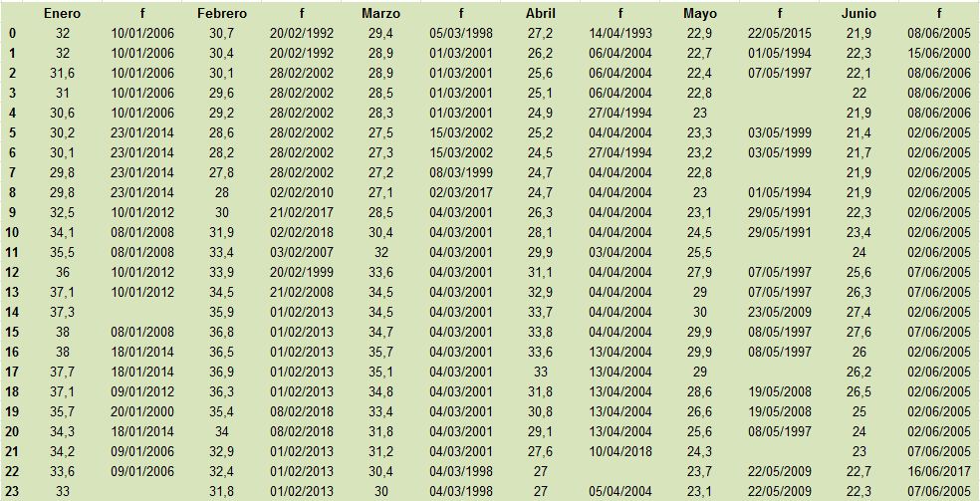
Task: Click Enero value 34,1 in row 10
Action: (x=63, y=232)
